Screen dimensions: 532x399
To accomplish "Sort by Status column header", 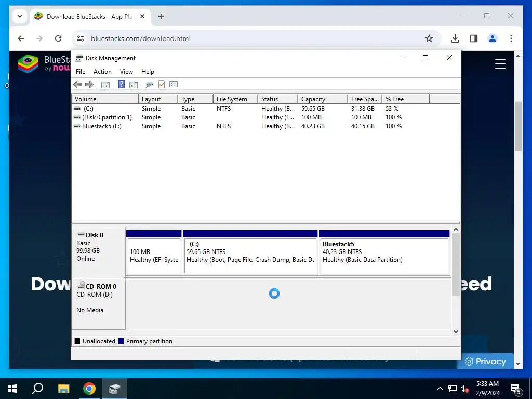I will (278, 99).
